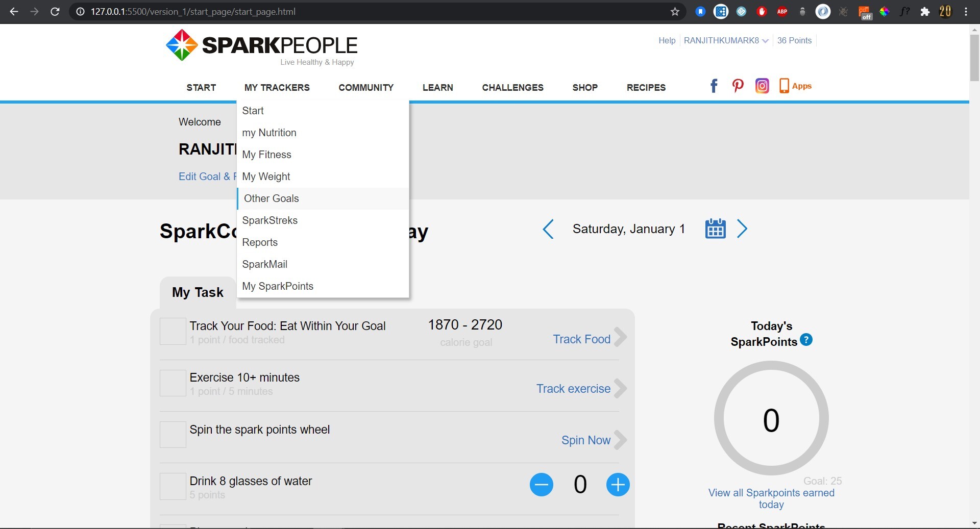Open the mobile Apps icon link
Screen dimensions: 980x529
pyautogui.click(x=795, y=86)
